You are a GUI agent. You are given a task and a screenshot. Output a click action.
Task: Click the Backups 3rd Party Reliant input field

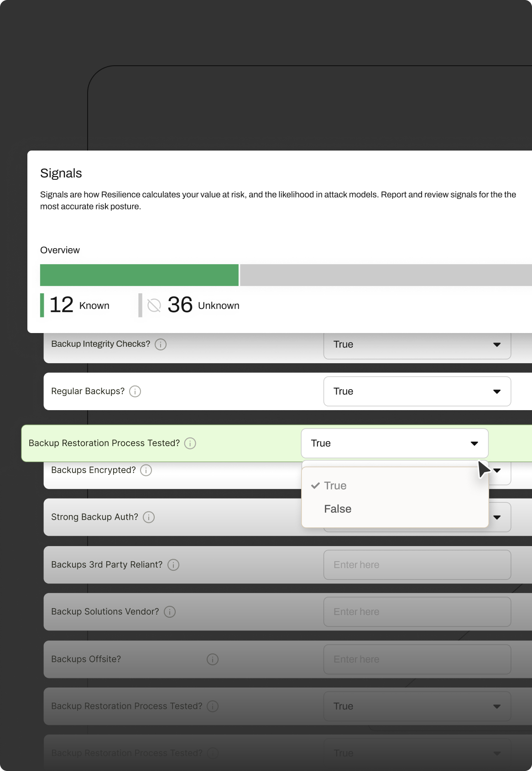point(417,565)
